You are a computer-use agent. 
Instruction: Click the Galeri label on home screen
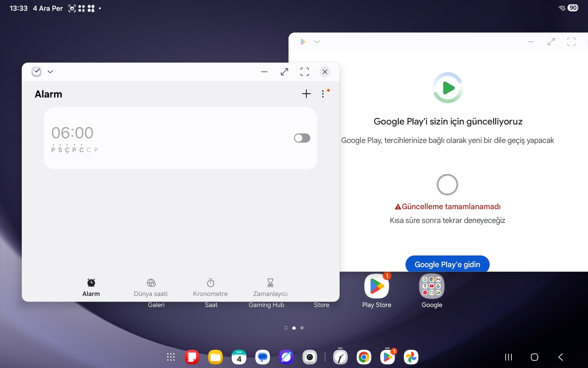click(156, 305)
